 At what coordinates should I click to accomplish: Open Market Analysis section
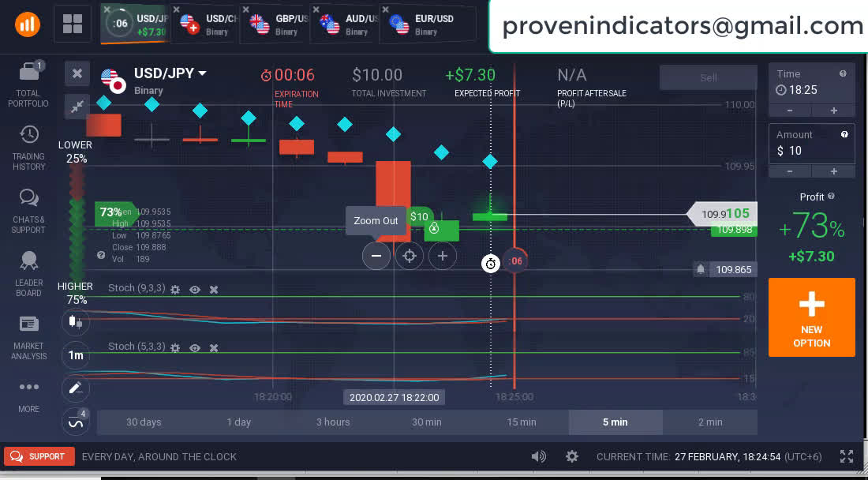coord(28,337)
